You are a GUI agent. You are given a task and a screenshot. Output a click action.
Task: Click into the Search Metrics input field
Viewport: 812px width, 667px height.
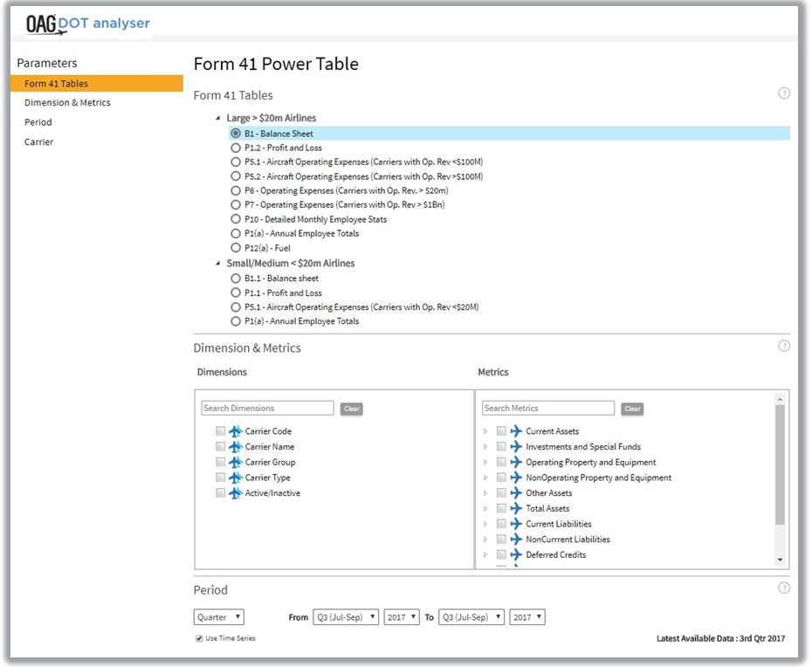pos(548,409)
